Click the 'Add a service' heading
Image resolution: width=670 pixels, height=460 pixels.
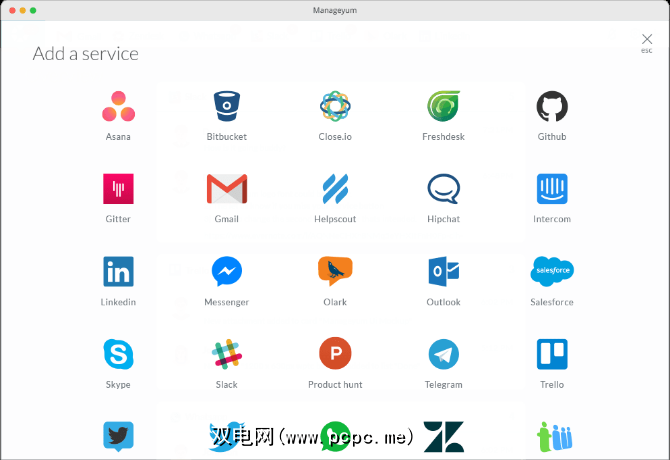pos(85,54)
